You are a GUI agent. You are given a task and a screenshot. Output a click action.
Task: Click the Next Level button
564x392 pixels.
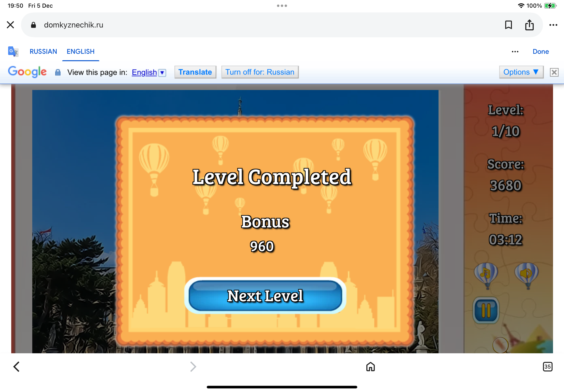coord(265,295)
